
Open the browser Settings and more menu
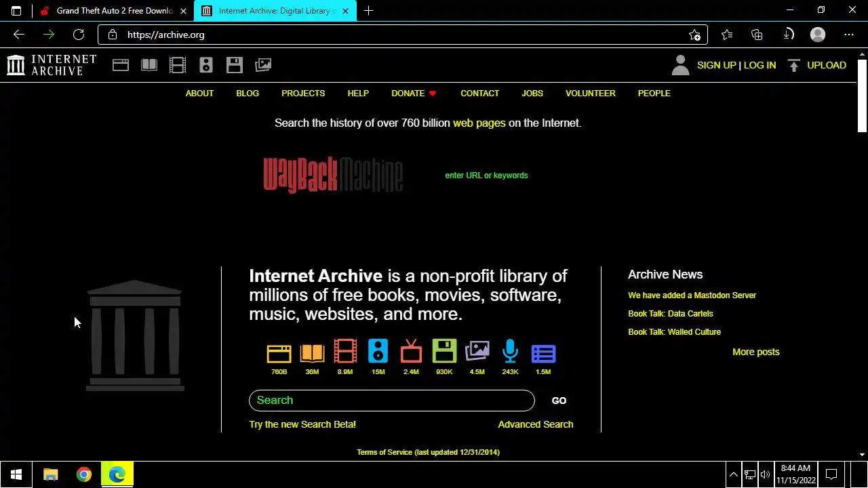pyautogui.click(x=849, y=35)
